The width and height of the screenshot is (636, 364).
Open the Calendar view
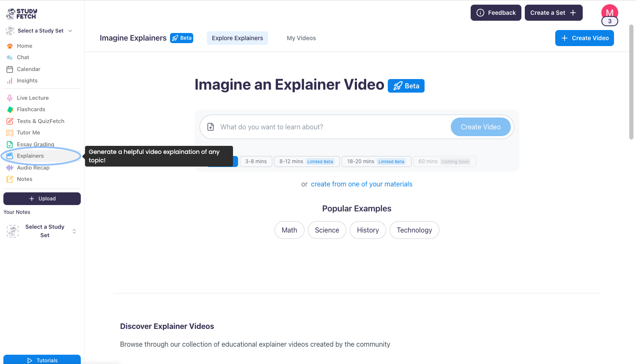[x=29, y=69]
